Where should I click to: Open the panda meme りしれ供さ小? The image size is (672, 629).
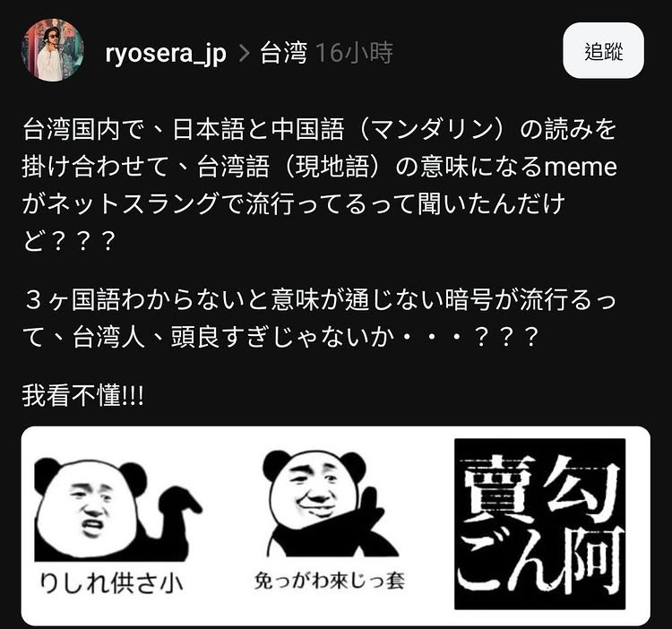[x=118, y=527]
